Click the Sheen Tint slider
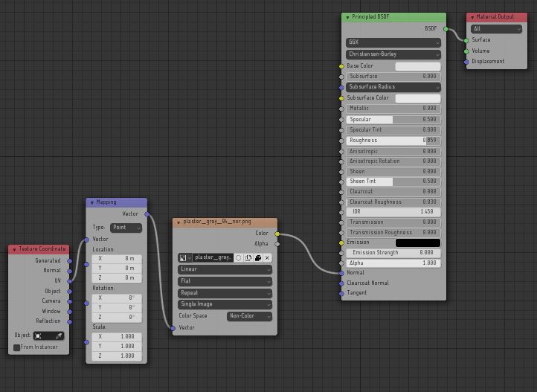 click(393, 181)
